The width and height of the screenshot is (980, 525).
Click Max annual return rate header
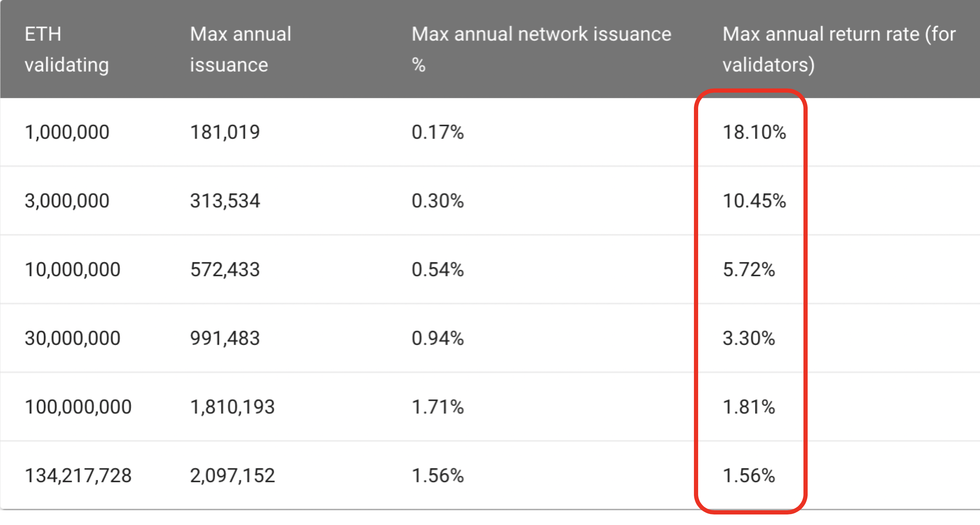[839, 49]
